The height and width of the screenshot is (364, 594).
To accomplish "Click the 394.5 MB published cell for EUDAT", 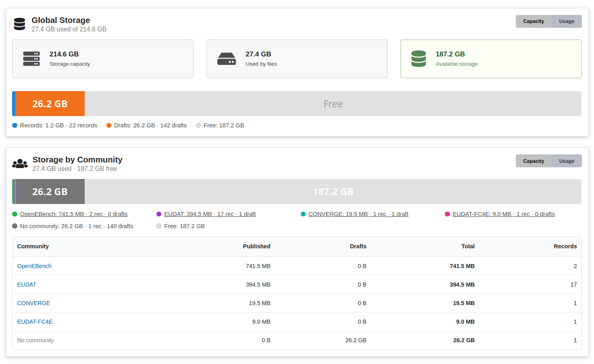I will (x=258, y=285).
